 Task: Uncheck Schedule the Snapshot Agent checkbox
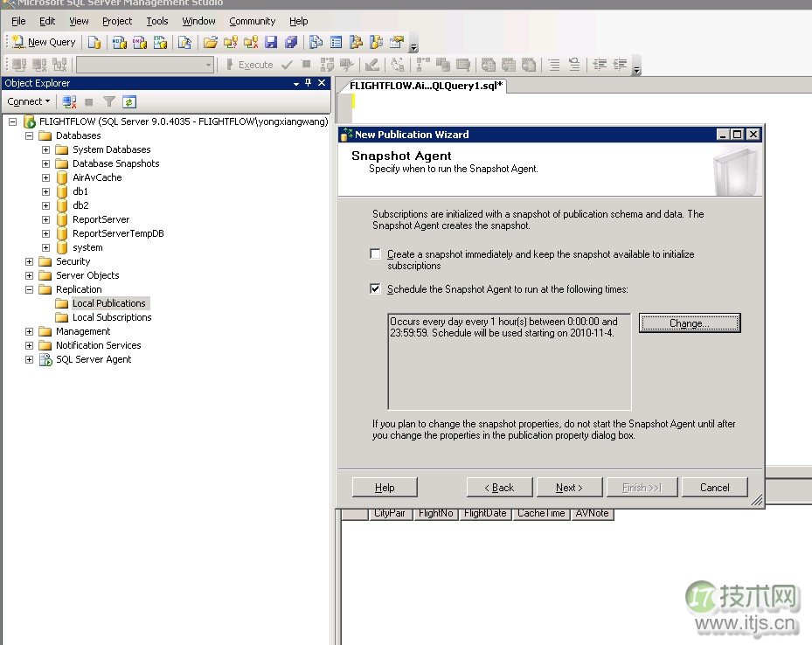[x=376, y=289]
